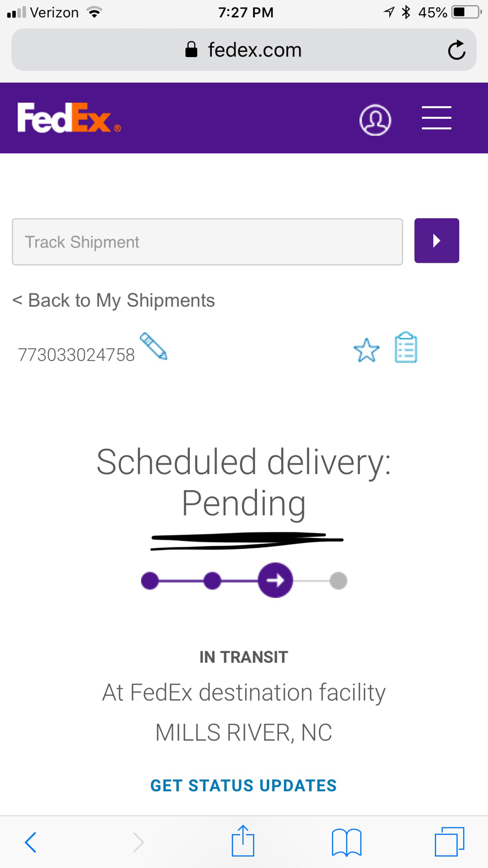
Task: Open the clipboard shipment details icon
Action: coord(406,348)
